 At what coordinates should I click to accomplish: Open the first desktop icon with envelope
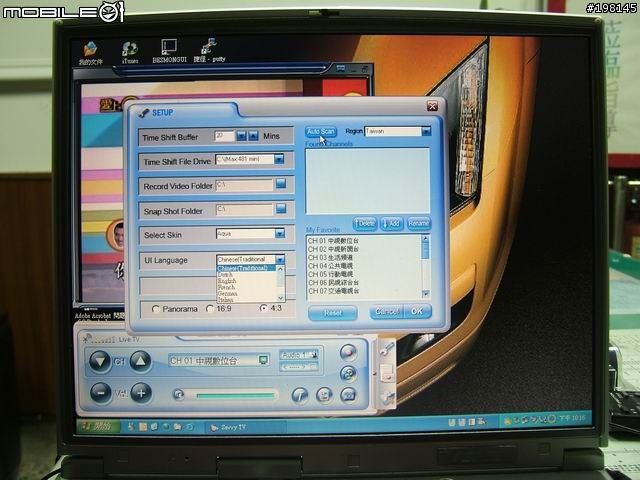tap(91, 54)
